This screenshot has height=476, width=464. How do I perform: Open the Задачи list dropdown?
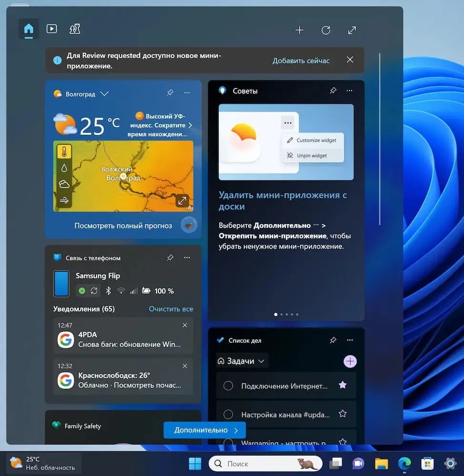(x=242, y=361)
